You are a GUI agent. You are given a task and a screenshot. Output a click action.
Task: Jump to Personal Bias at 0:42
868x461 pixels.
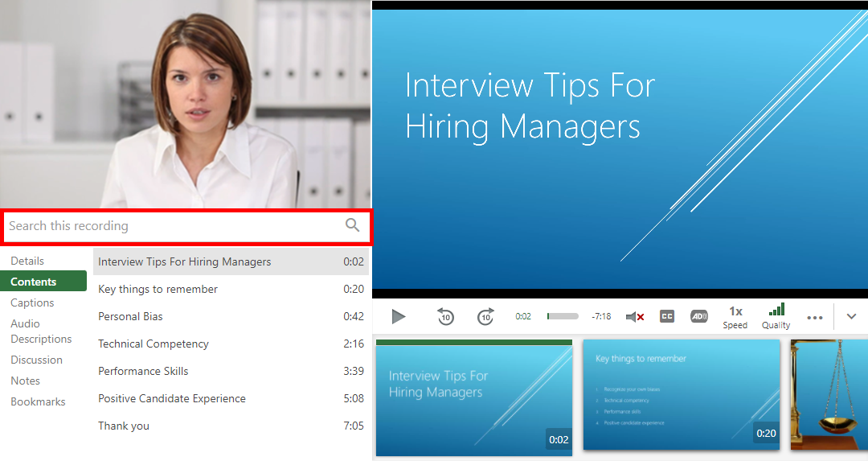tap(231, 316)
